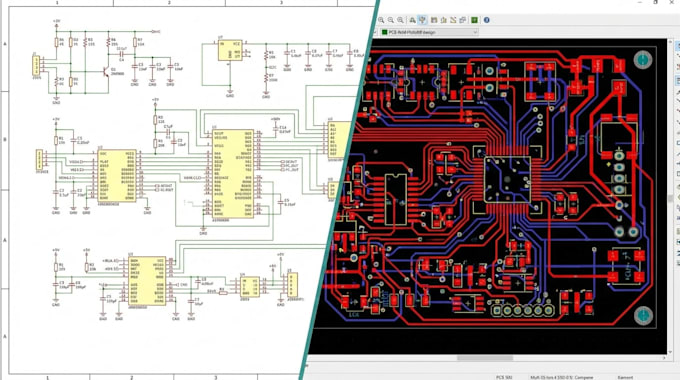Image resolution: width=680 pixels, height=380 pixels.
Task: Select the DIP chip left of center on PCB
Action: tap(396, 200)
